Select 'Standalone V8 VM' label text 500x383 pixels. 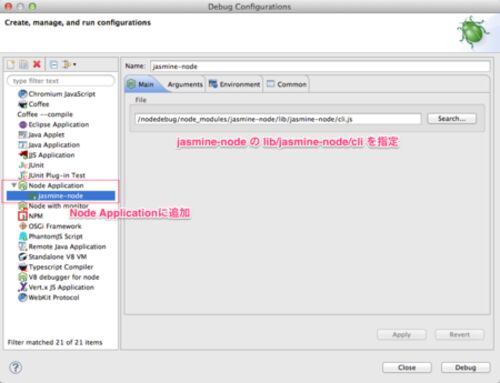point(58,257)
